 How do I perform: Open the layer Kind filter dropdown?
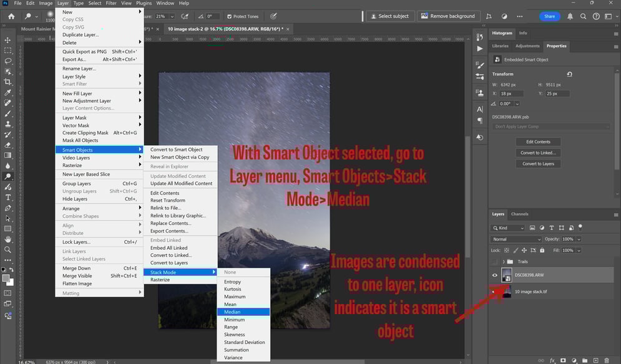click(508, 228)
